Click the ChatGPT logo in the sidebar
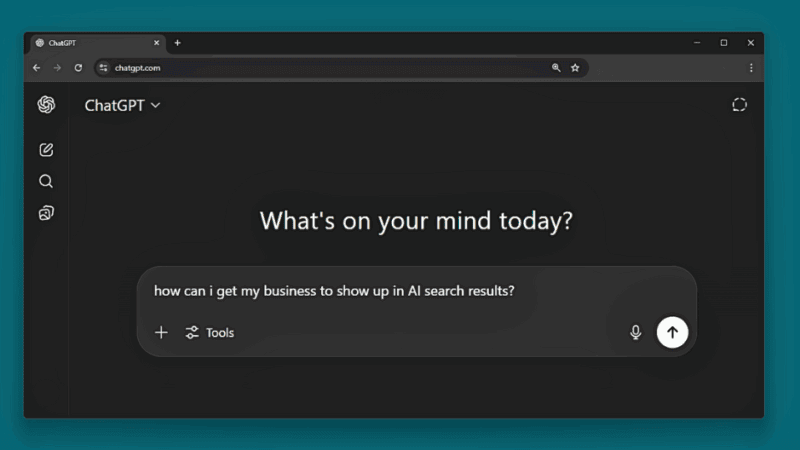This screenshot has width=800, height=450. pos(46,105)
